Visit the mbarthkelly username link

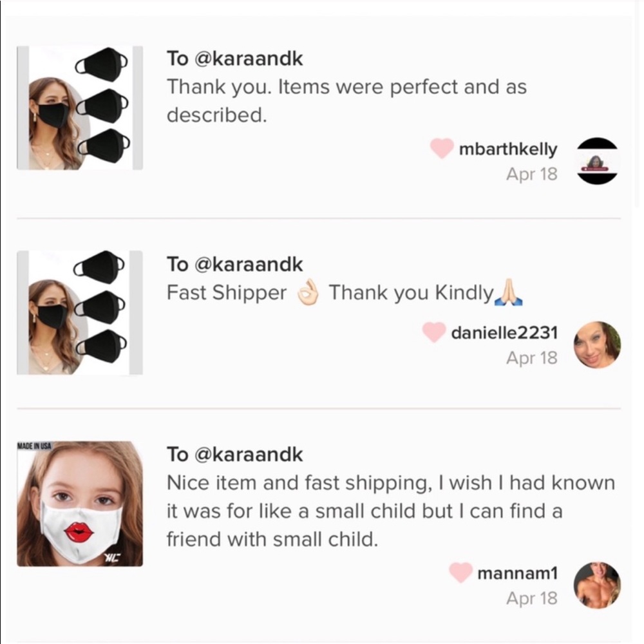pos(508,149)
